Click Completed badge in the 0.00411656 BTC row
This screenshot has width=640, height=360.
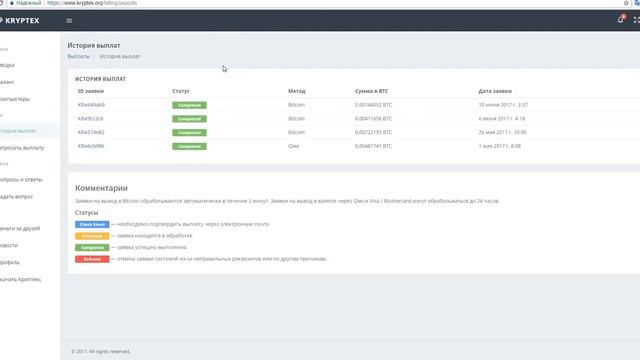pos(189,119)
